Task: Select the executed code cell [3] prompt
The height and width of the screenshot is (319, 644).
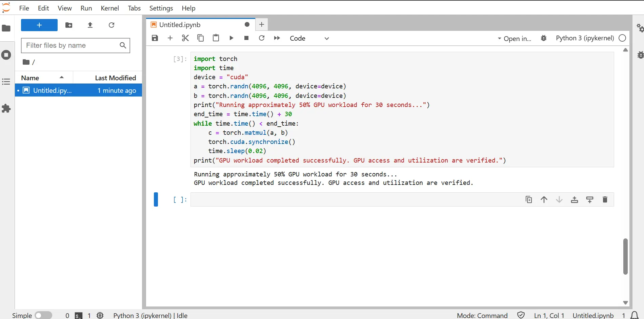Action: point(180,59)
